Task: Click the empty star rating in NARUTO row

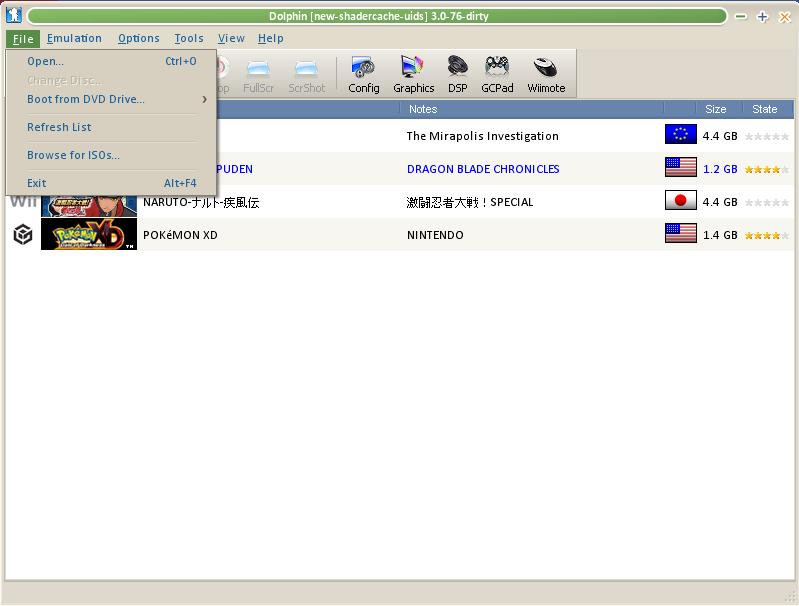Action: 766,202
